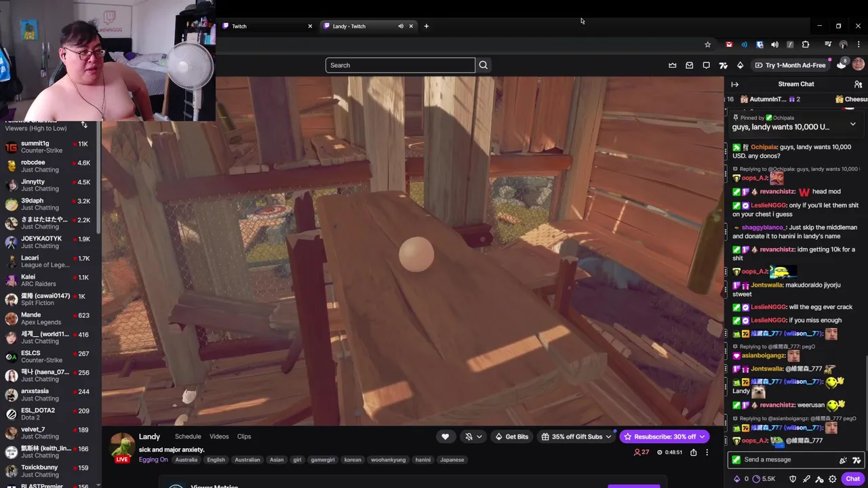Toggle followed channels sort order
The height and width of the screenshot is (488, 868).
[84, 125]
